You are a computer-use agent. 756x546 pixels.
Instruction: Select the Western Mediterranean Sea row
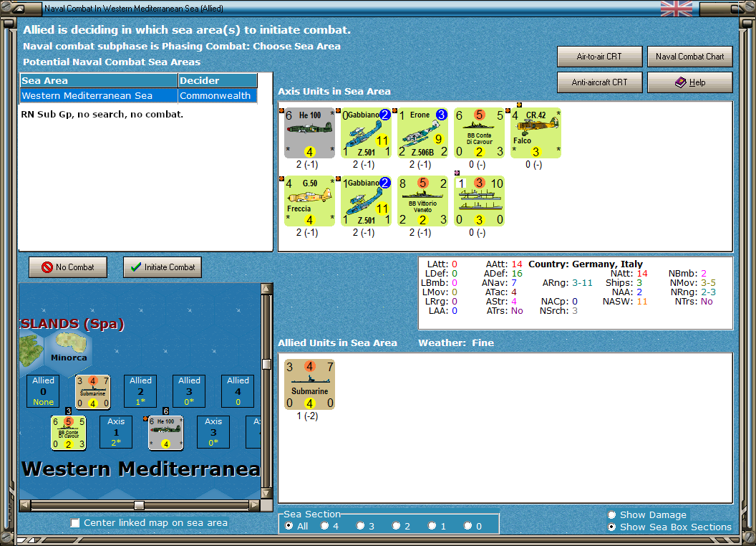coord(138,95)
